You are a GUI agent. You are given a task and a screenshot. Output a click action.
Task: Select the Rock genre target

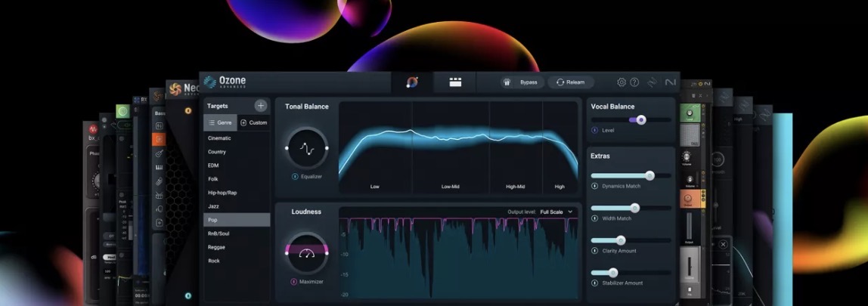(237, 261)
